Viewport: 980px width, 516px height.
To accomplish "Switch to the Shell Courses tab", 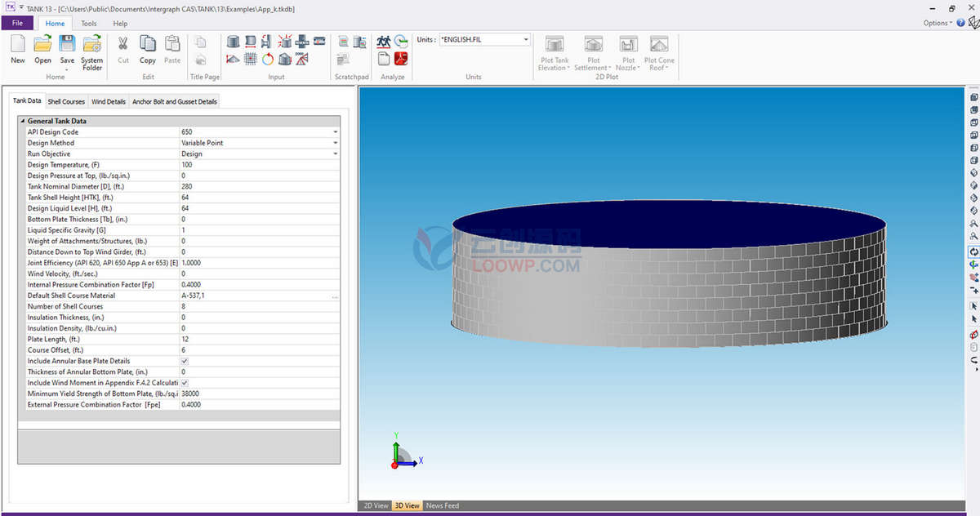I will point(66,101).
